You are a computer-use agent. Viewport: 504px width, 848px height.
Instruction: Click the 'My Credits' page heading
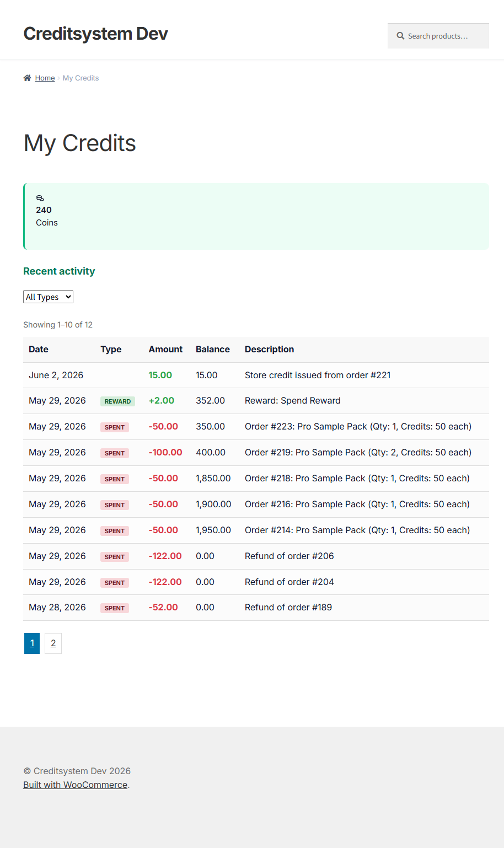tap(80, 143)
